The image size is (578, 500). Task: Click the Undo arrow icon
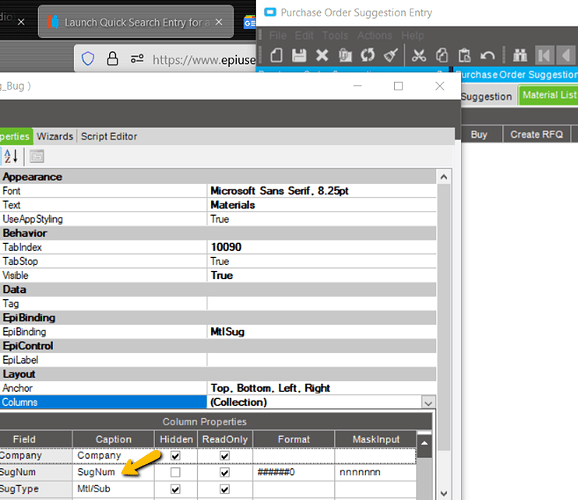(x=487, y=56)
